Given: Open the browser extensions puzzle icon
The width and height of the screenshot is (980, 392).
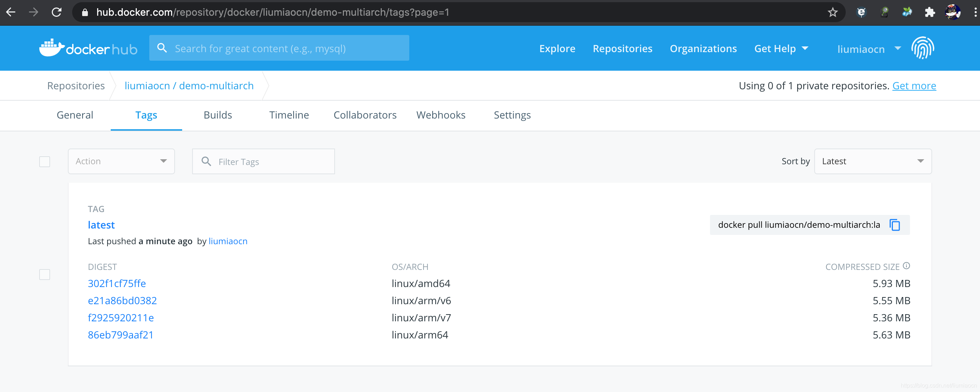Looking at the screenshot, I should (x=929, y=12).
